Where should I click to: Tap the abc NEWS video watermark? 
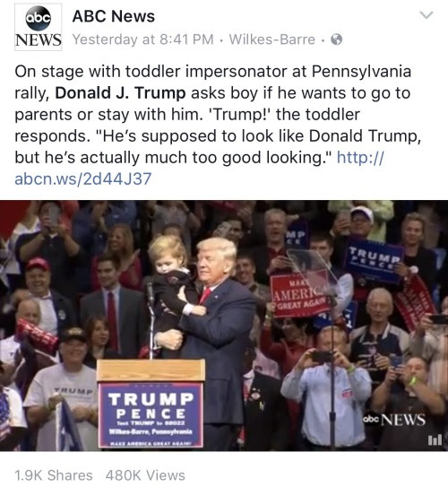[393, 420]
